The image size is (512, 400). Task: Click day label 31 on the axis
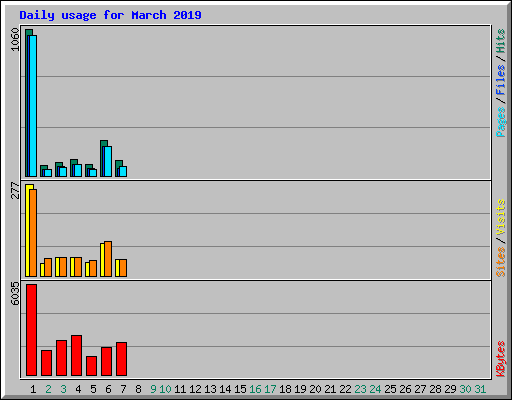point(480,389)
